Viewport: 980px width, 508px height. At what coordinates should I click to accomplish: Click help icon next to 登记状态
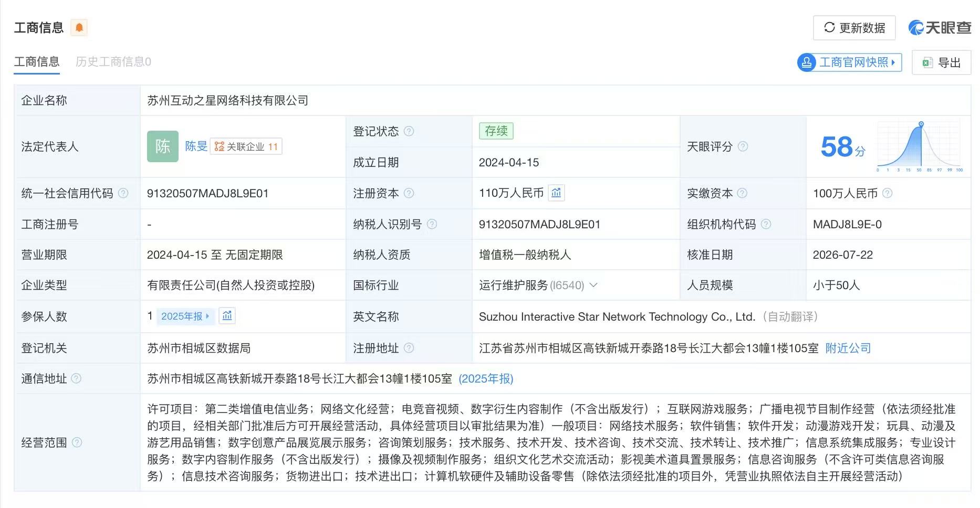pos(409,131)
